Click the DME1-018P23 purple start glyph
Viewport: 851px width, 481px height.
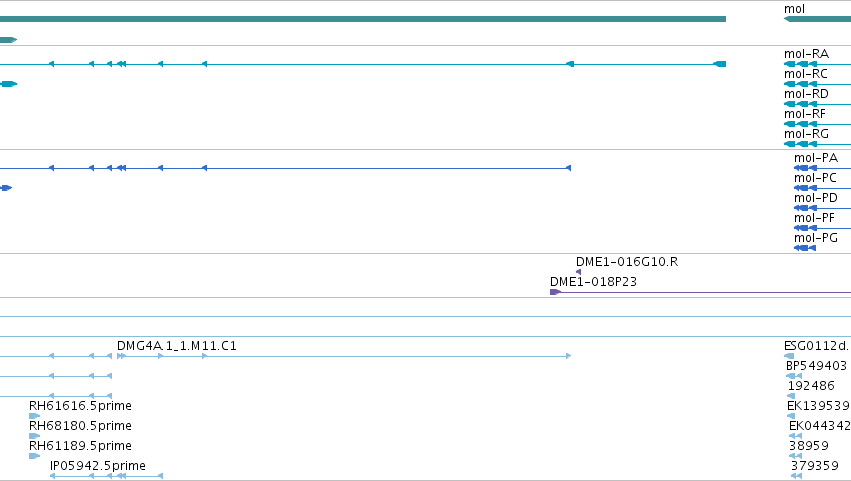click(x=555, y=292)
